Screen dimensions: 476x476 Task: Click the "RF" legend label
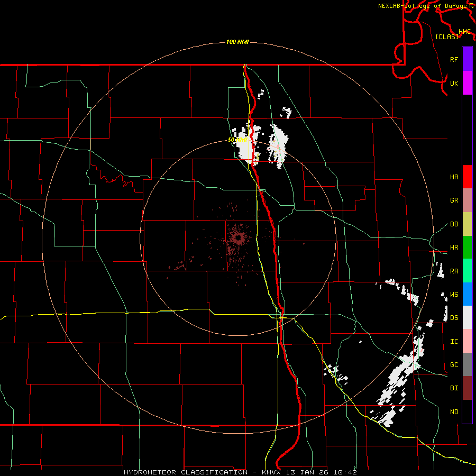454,59
